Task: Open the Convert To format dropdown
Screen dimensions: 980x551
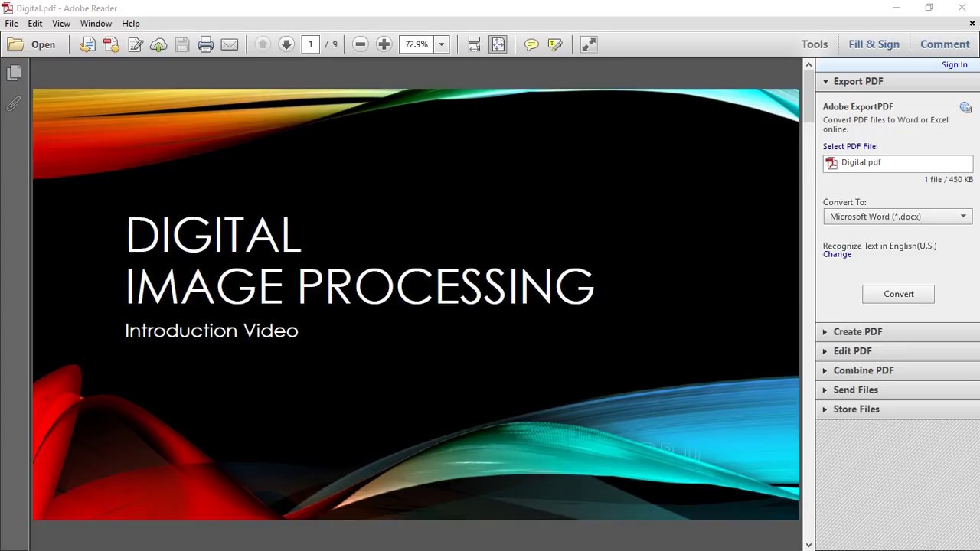Action: [898, 217]
